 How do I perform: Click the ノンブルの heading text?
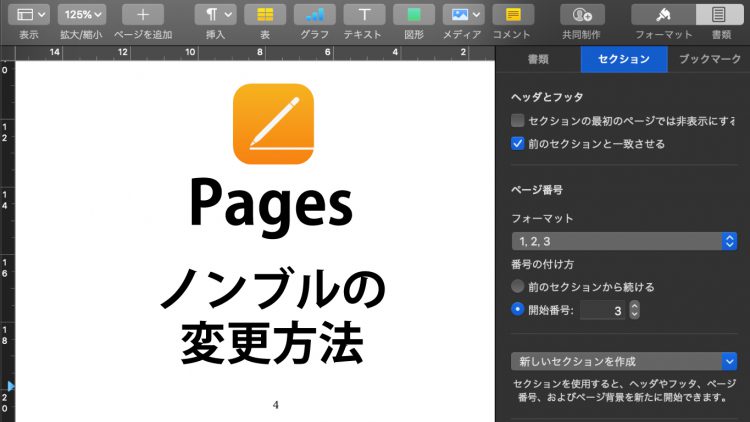(273, 289)
